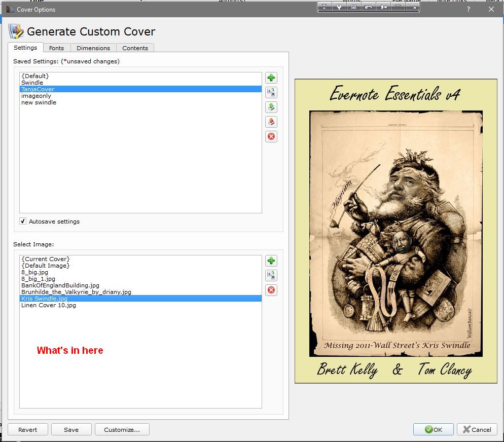Click the Save button

click(x=71, y=429)
